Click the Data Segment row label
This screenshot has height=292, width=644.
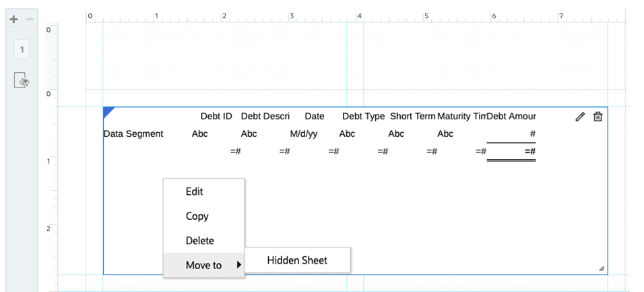pyautogui.click(x=133, y=134)
